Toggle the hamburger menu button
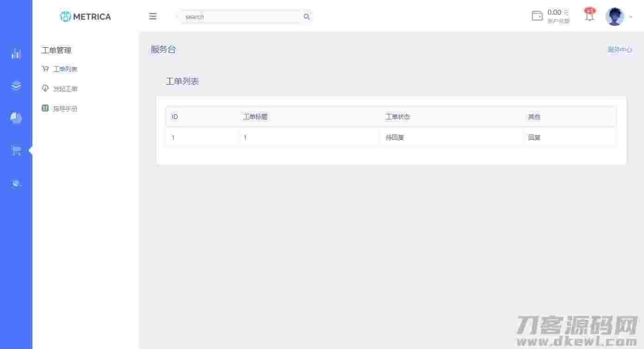The width and height of the screenshot is (644, 349). (x=153, y=16)
